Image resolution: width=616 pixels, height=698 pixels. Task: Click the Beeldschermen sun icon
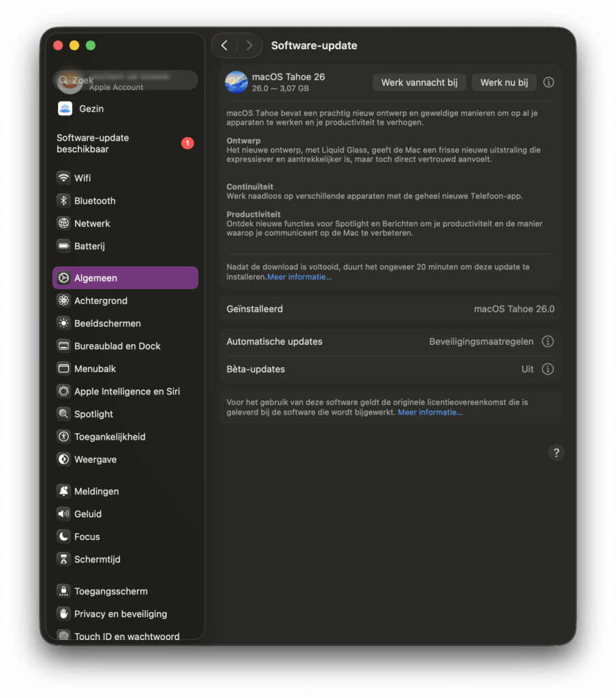(63, 323)
